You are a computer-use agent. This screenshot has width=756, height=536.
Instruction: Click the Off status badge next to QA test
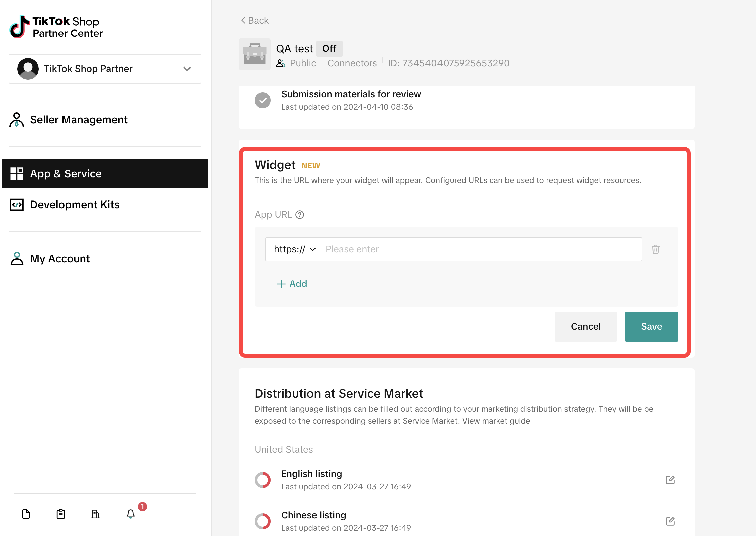[x=329, y=49]
